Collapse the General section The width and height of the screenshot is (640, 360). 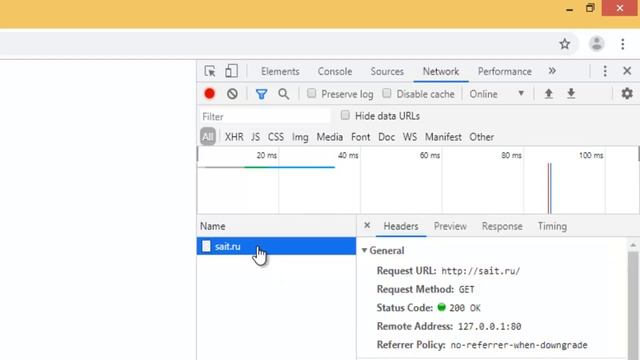364,251
